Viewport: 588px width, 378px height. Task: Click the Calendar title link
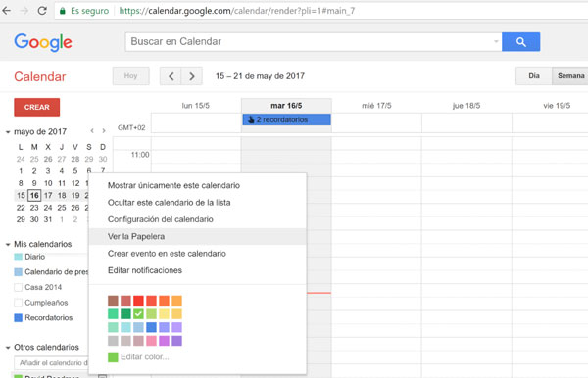(x=40, y=76)
